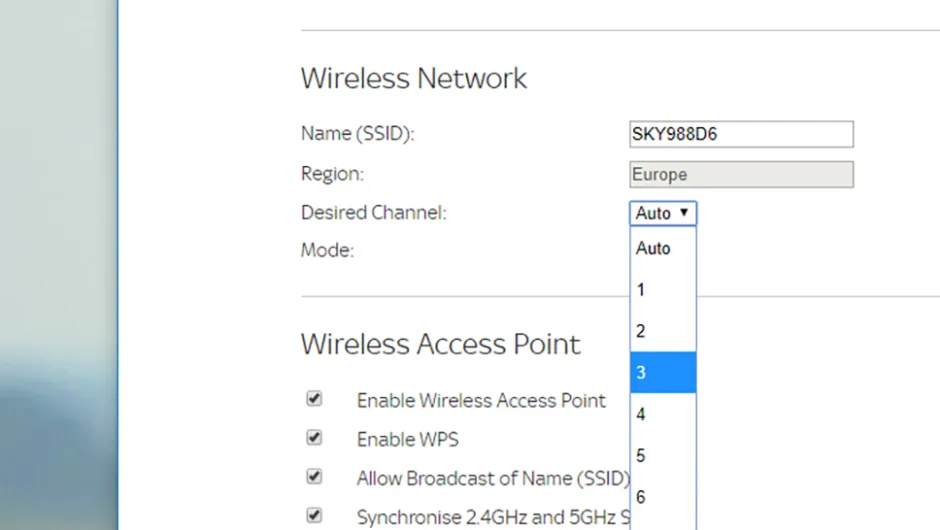Click the Wireless Network section heading
Image resolution: width=940 pixels, height=530 pixels.
pyautogui.click(x=414, y=79)
